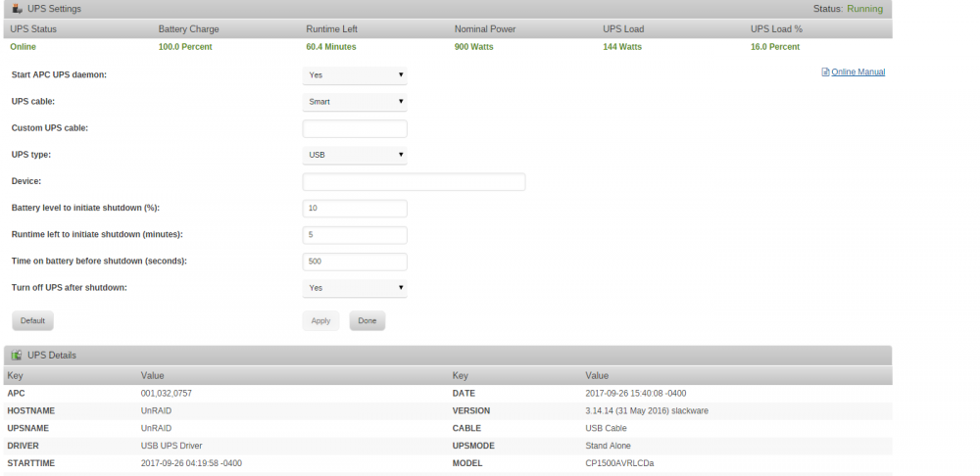This screenshot has height=476, width=980.
Task: Click the Done button
Action: [x=367, y=320]
